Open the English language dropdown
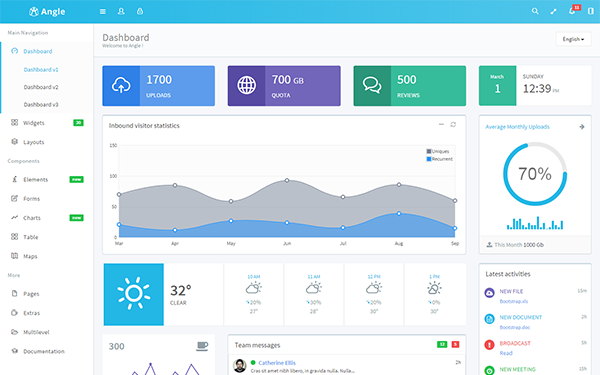The image size is (600, 375). [573, 39]
